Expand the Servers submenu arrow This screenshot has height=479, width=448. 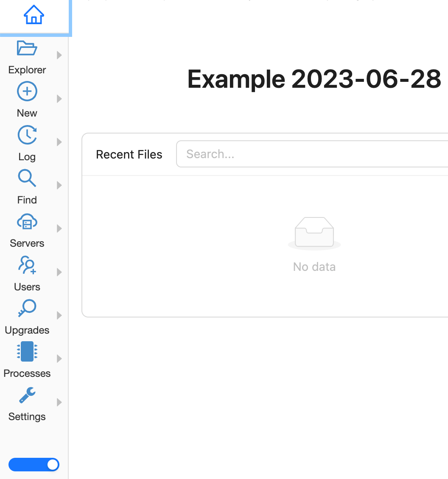(x=59, y=228)
